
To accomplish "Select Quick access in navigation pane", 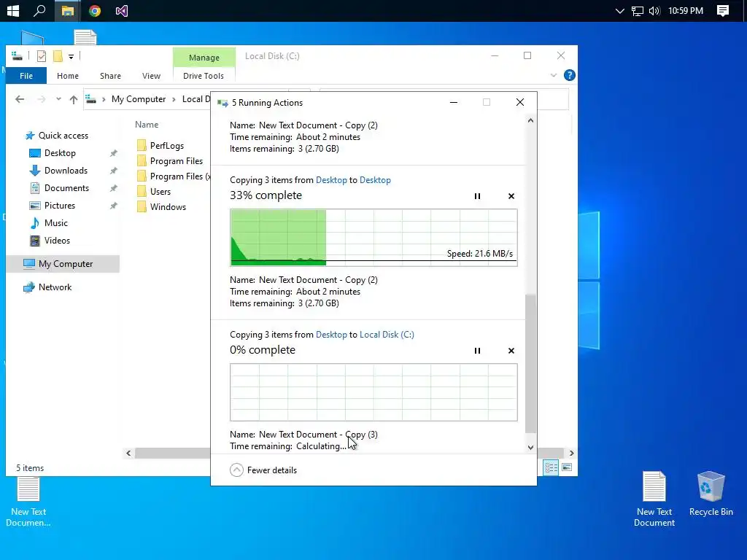I will coord(63,136).
